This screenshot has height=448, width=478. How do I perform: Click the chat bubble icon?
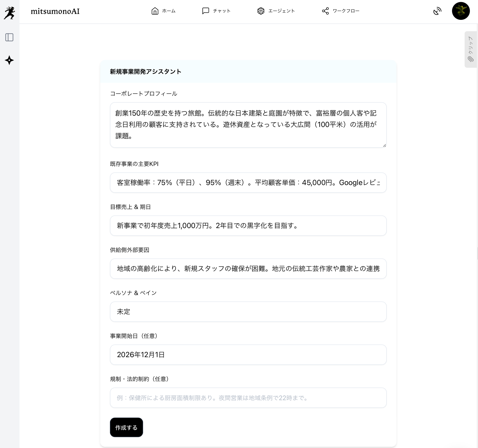point(206,11)
